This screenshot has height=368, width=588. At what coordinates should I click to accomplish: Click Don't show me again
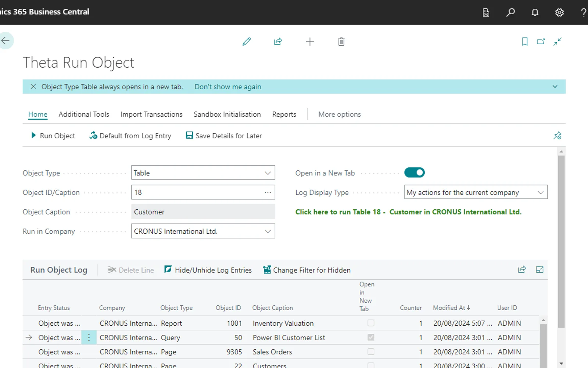(228, 87)
